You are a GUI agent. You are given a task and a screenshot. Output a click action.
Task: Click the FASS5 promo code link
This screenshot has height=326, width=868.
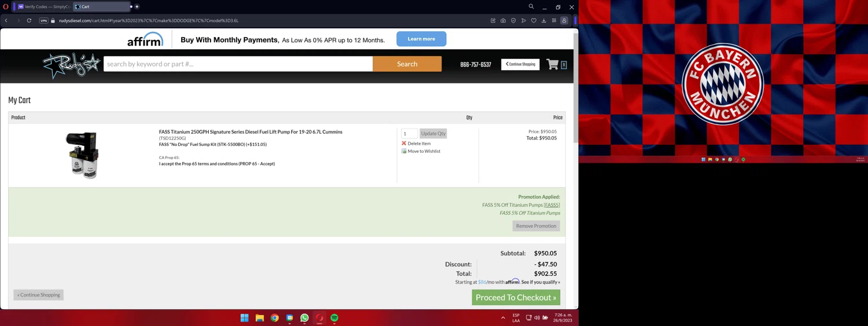[552, 205]
